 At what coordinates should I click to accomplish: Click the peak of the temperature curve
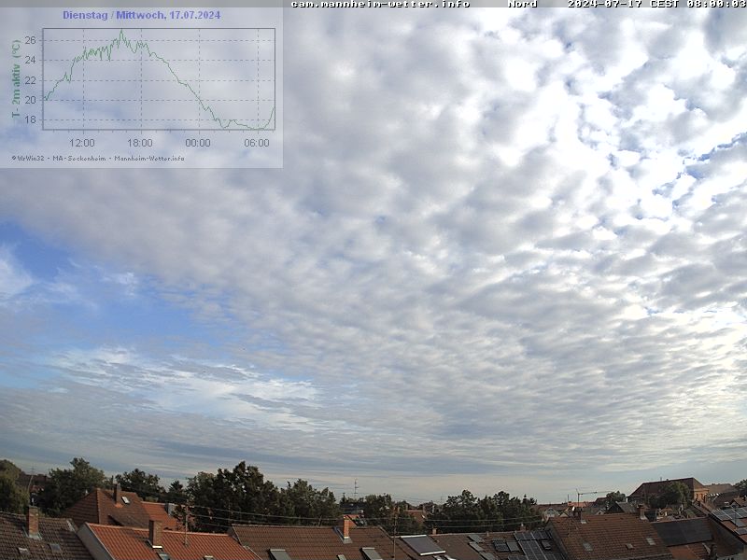[120, 32]
